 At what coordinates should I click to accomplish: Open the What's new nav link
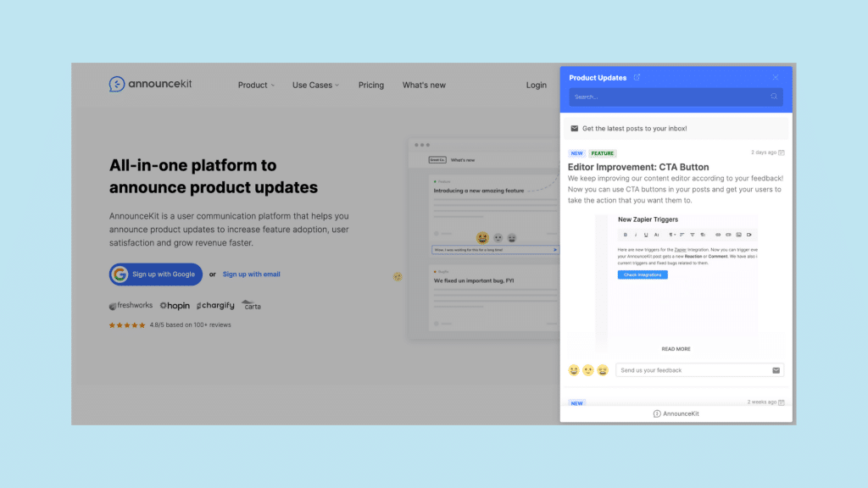[x=424, y=86]
